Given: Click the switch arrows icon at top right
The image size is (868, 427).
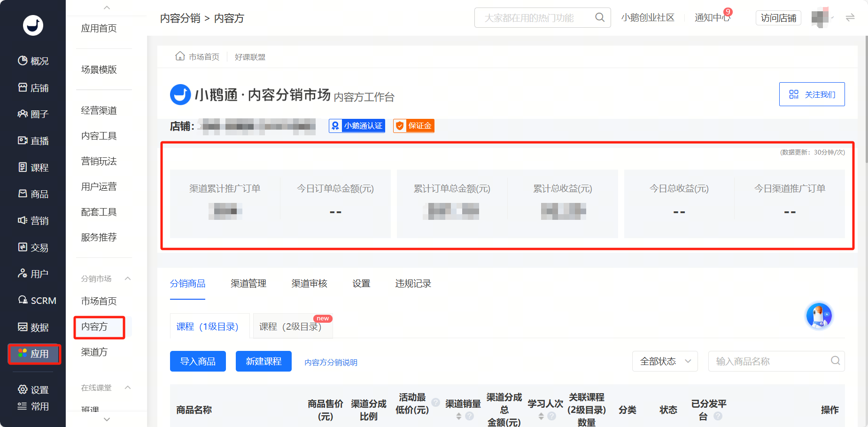Looking at the screenshot, I should [850, 18].
